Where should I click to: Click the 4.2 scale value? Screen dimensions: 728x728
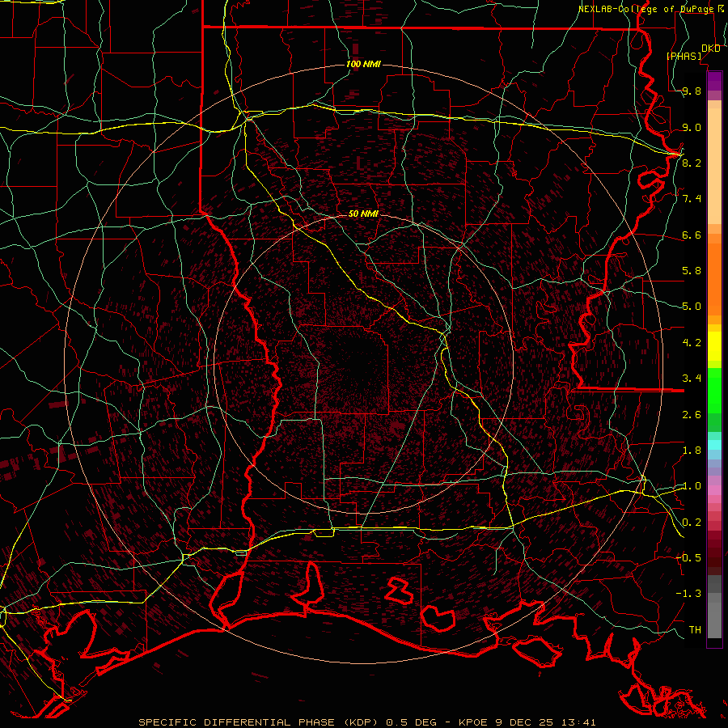[x=692, y=343]
